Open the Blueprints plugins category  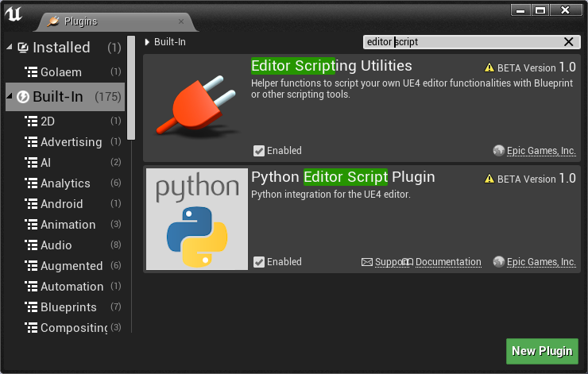(x=65, y=307)
